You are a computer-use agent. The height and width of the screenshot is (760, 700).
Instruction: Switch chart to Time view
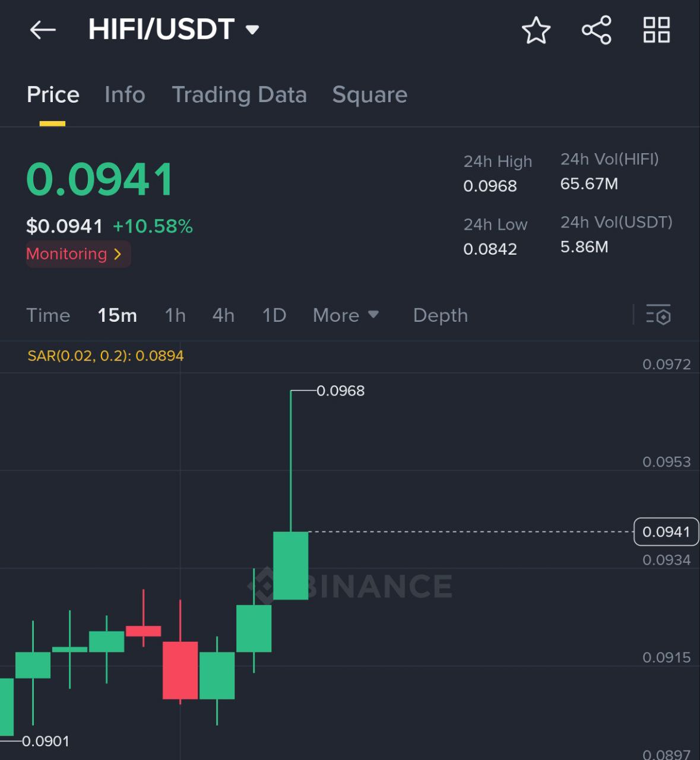(x=48, y=315)
